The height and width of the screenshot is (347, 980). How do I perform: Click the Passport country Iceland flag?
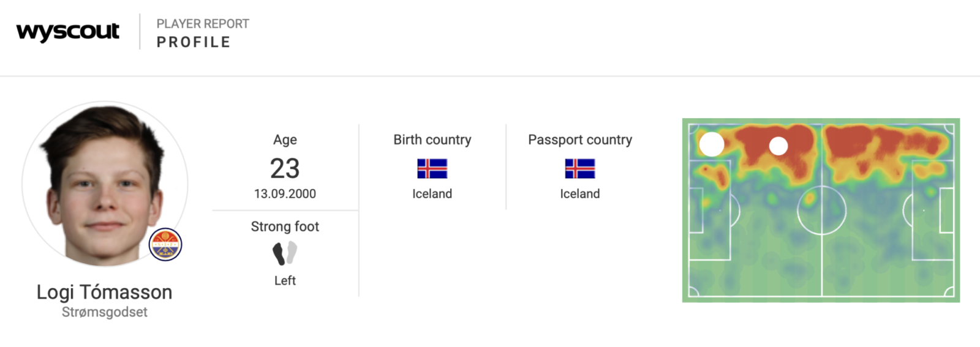580,168
